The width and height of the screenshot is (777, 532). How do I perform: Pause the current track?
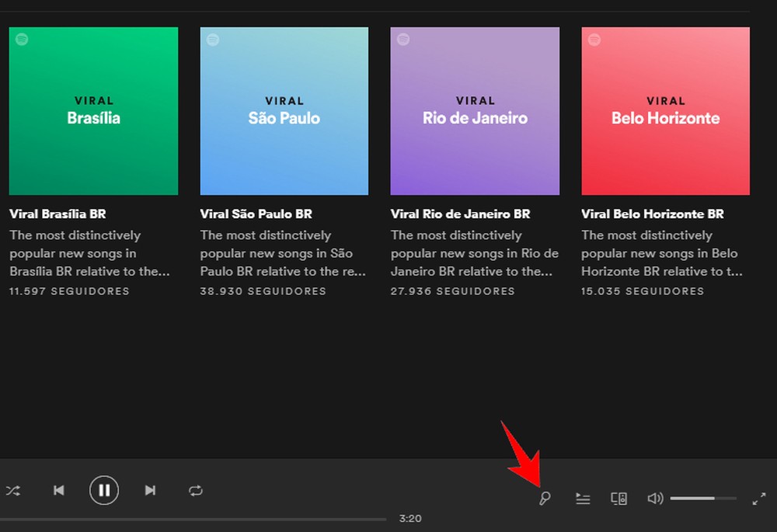(104, 490)
